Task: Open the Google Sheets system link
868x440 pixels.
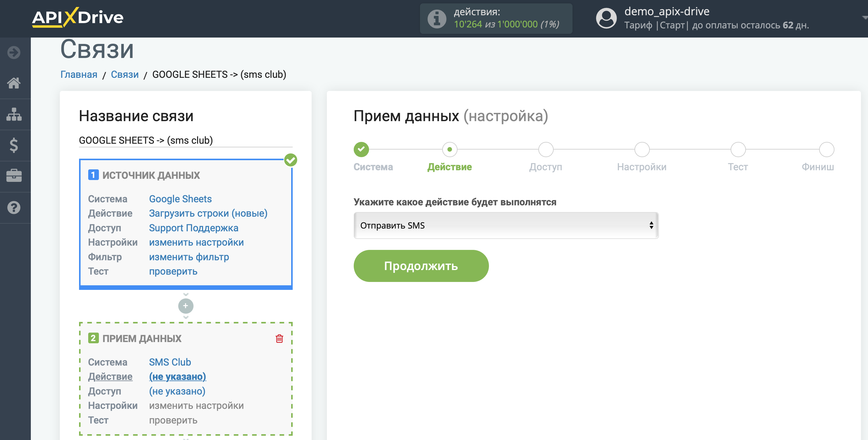Action: [x=180, y=199]
